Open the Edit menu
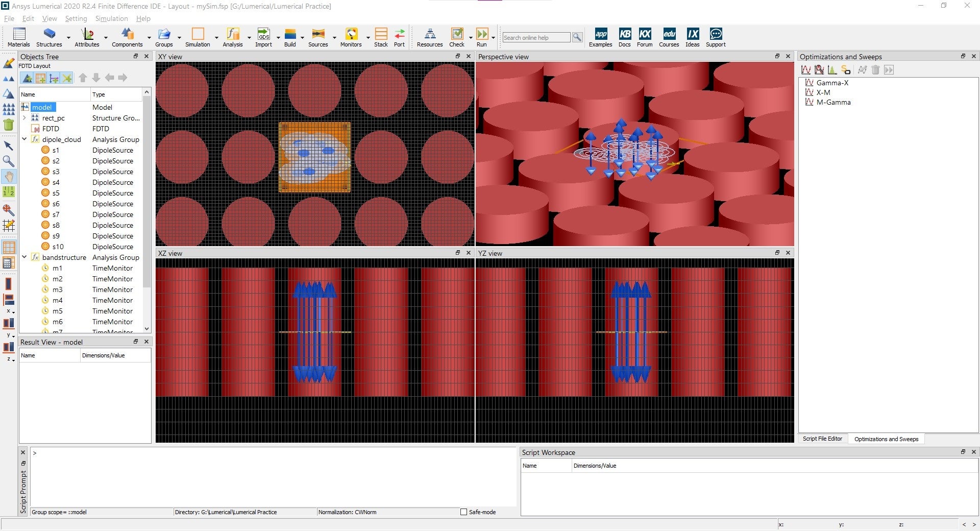Viewport: 980px width, 531px height. coord(28,18)
